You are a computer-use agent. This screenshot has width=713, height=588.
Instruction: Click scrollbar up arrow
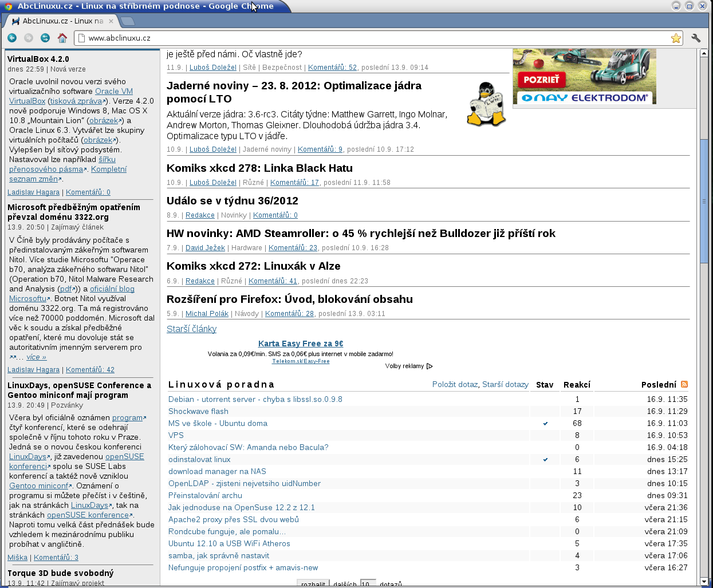pos(704,53)
